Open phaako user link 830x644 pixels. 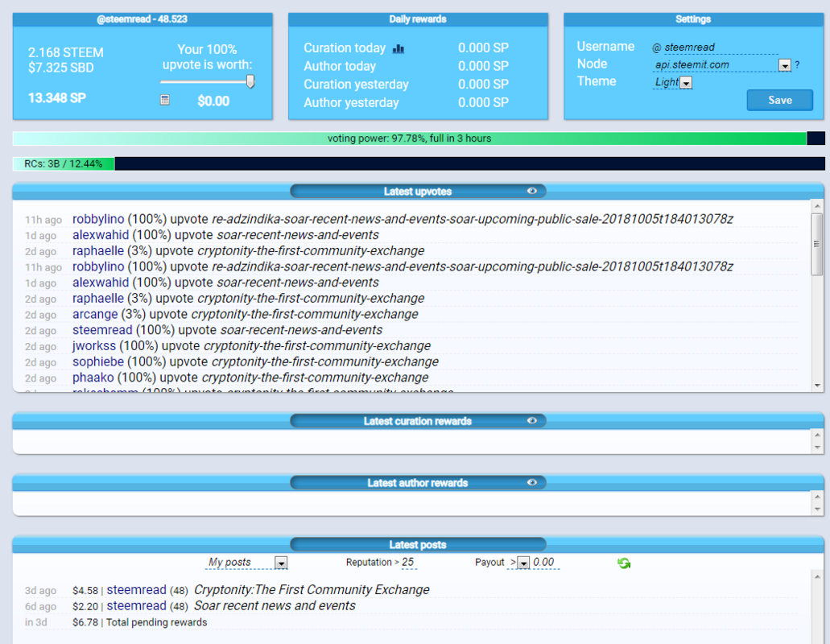pyautogui.click(x=93, y=378)
